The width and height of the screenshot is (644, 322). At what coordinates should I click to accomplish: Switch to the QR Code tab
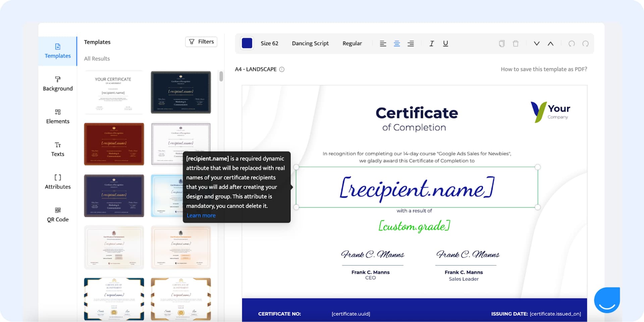pyautogui.click(x=58, y=214)
